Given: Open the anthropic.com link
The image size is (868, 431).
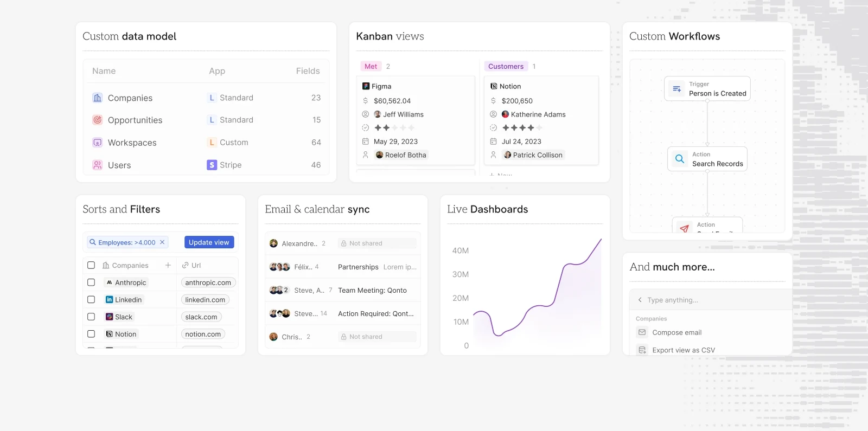Looking at the screenshot, I should pos(208,282).
